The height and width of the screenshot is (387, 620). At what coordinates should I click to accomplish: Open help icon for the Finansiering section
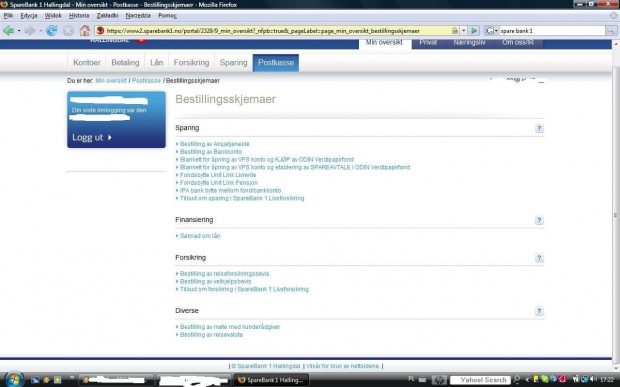coord(539,220)
